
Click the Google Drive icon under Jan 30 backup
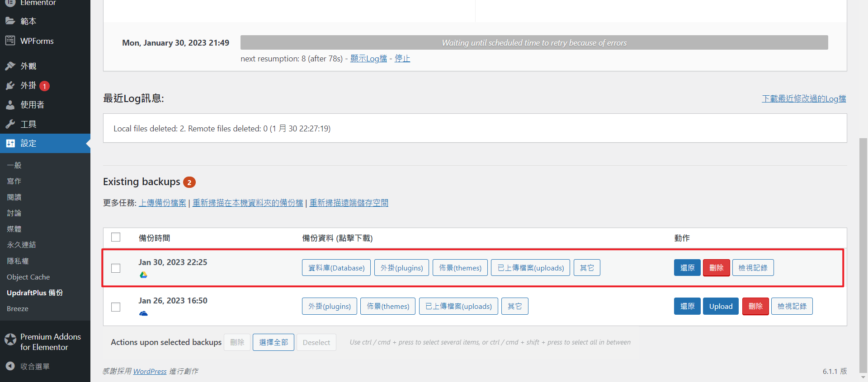[x=143, y=275]
